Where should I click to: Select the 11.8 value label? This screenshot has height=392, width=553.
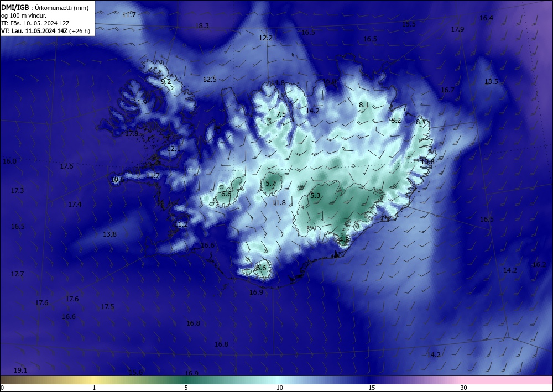click(279, 203)
